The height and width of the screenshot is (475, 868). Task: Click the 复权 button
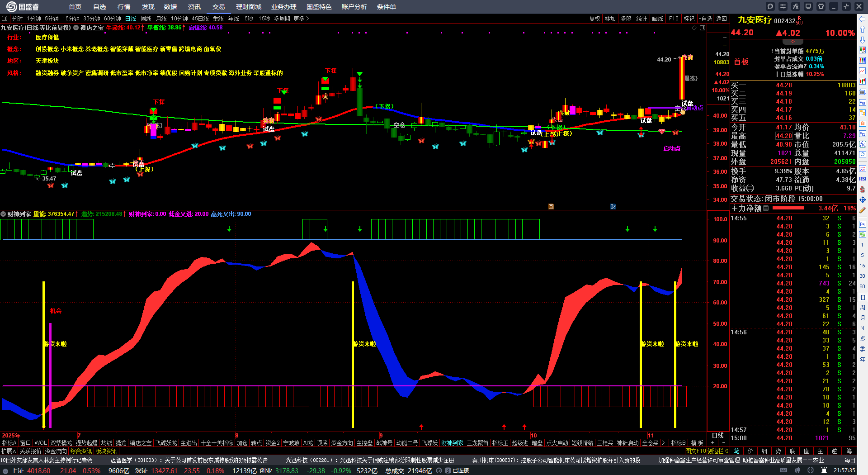(x=595, y=19)
